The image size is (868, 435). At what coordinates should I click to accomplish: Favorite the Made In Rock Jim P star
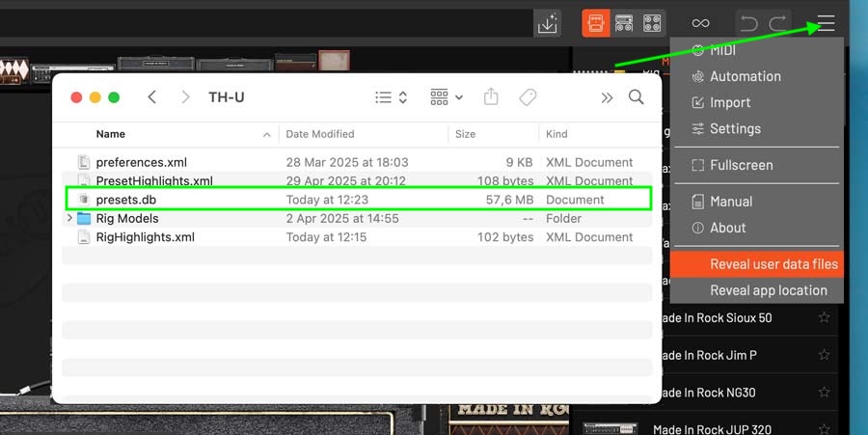pyautogui.click(x=825, y=355)
